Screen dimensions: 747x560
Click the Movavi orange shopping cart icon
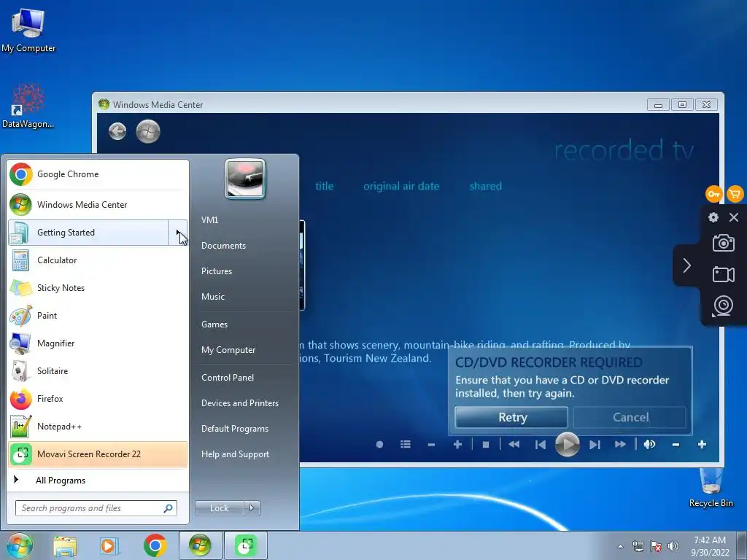[735, 194]
